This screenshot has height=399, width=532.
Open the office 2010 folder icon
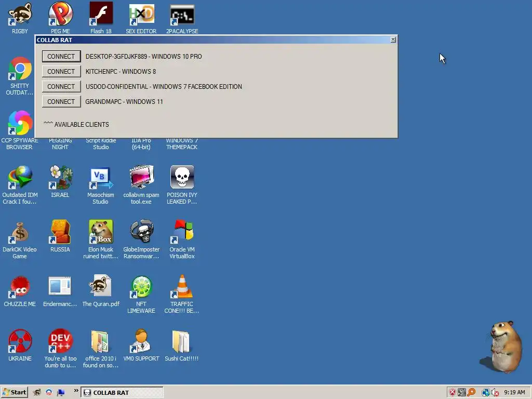tap(101, 341)
